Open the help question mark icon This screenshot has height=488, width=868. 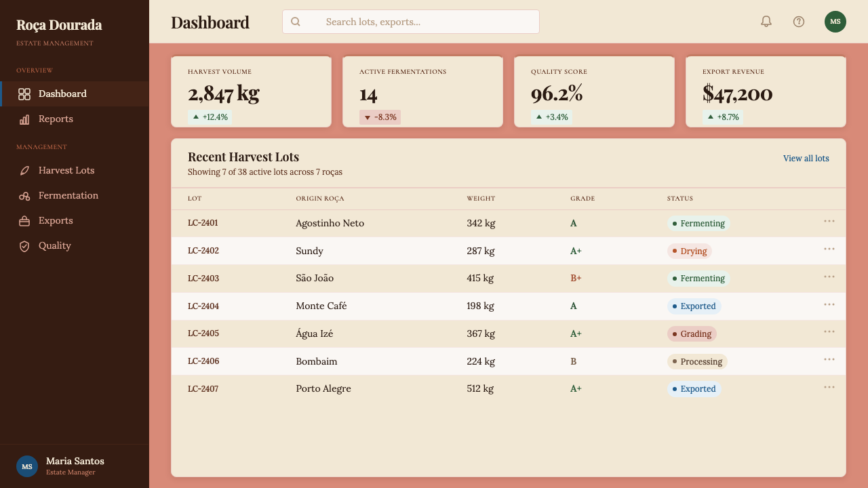799,22
